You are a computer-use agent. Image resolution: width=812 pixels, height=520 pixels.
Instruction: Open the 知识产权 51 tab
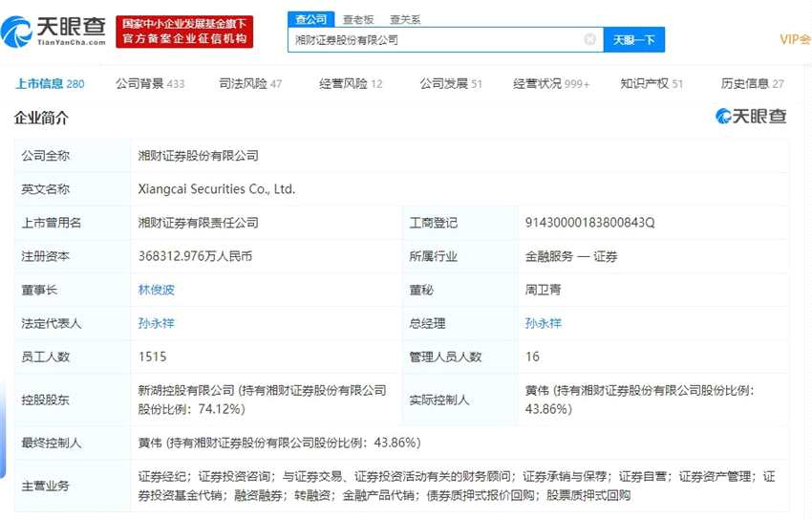[652, 83]
